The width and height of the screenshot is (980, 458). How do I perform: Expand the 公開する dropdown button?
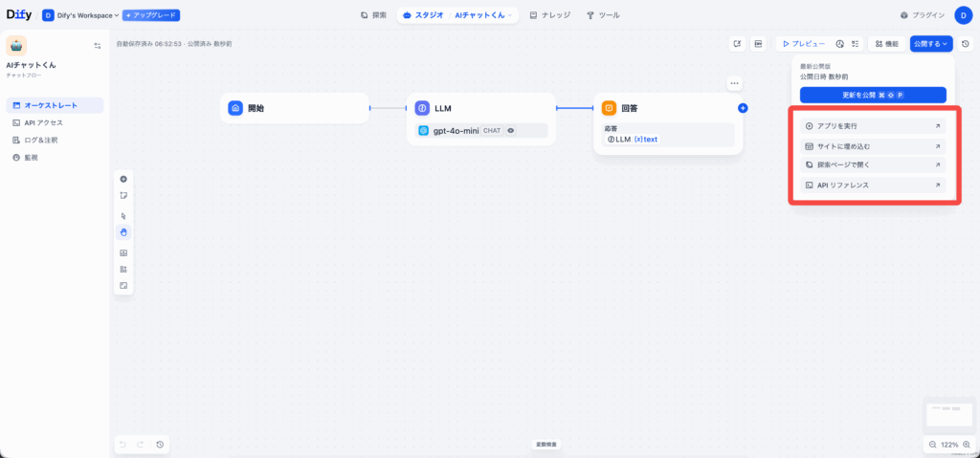click(931, 43)
